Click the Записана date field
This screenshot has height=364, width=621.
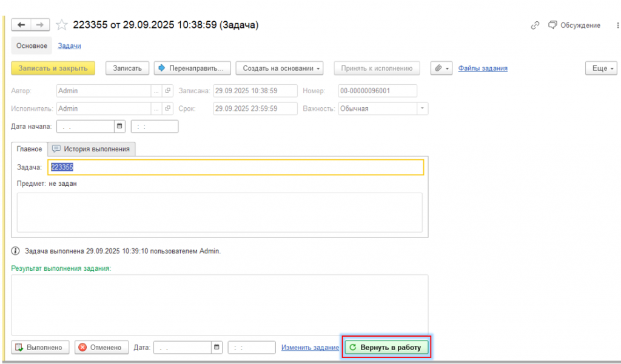coord(255,91)
